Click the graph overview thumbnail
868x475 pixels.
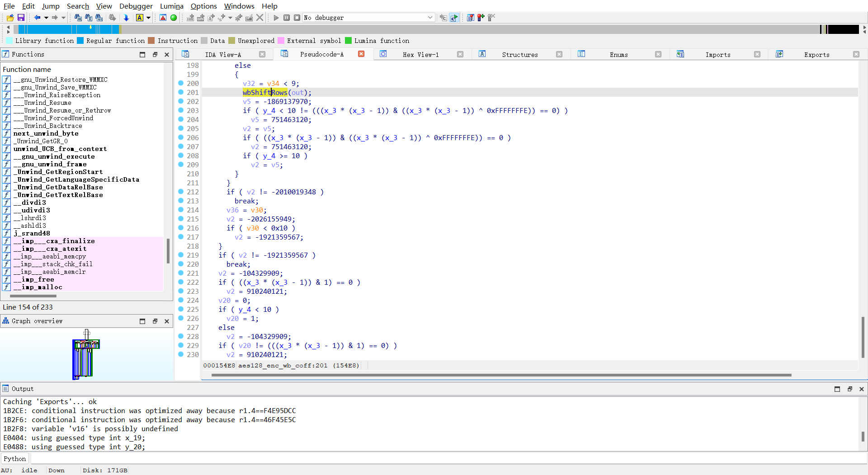(x=86, y=355)
